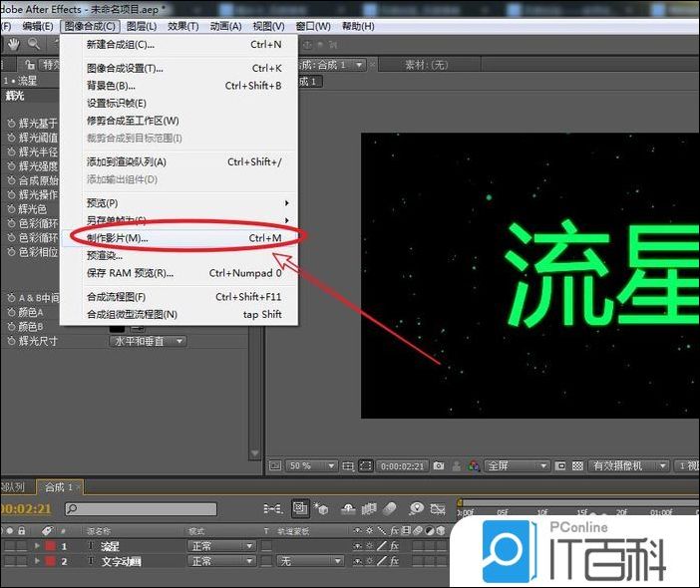Toggle visibility box for 文字动画 layer

[9, 561]
